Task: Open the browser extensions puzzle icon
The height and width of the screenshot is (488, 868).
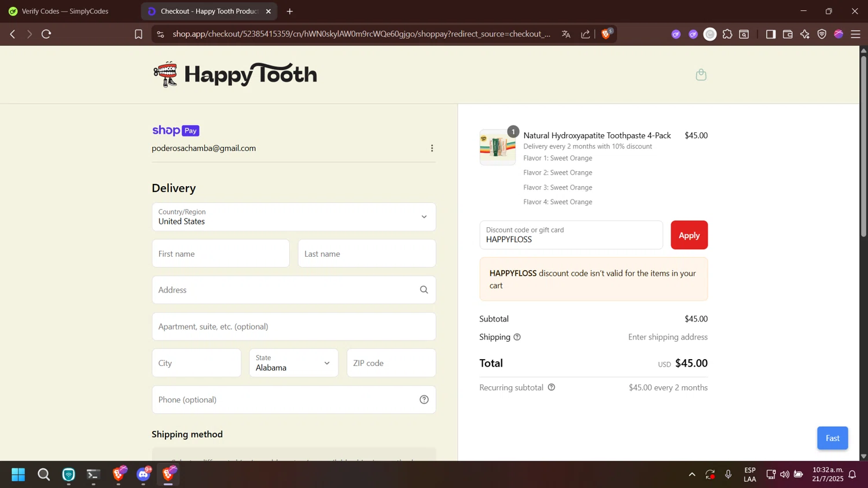Action: point(727,34)
